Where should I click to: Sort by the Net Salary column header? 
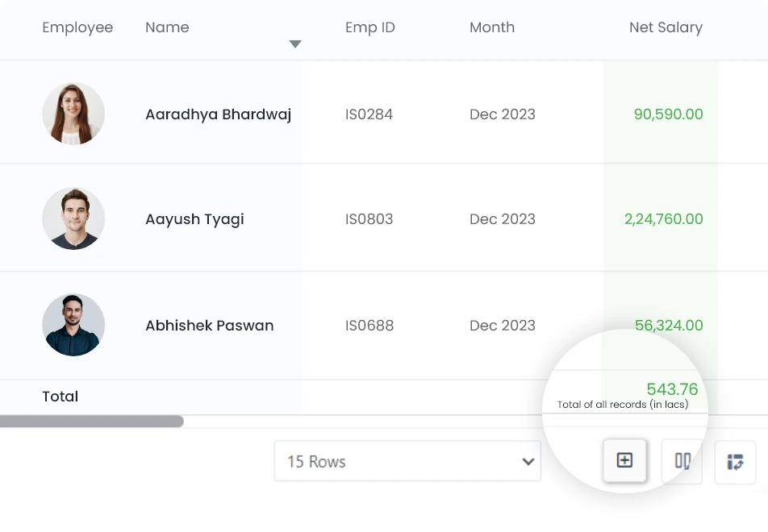coord(666,27)
